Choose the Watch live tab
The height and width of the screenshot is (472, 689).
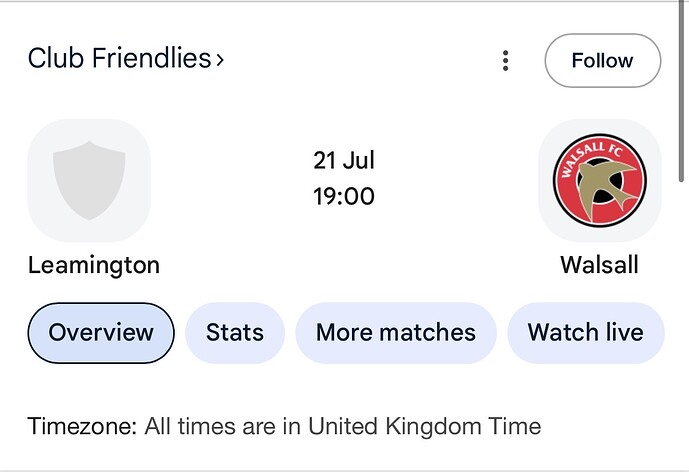click(585, 333)
